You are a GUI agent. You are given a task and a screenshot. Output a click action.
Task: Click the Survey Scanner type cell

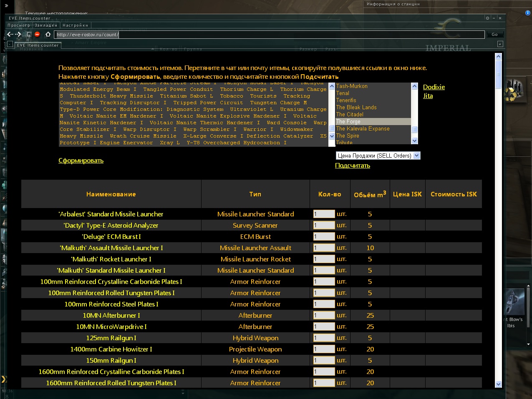[255, 225]
